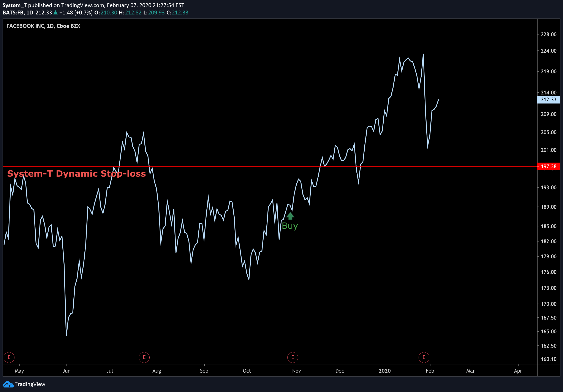Click the green Buy arrow signal
The image size is (563, 392).
(290, 216)
